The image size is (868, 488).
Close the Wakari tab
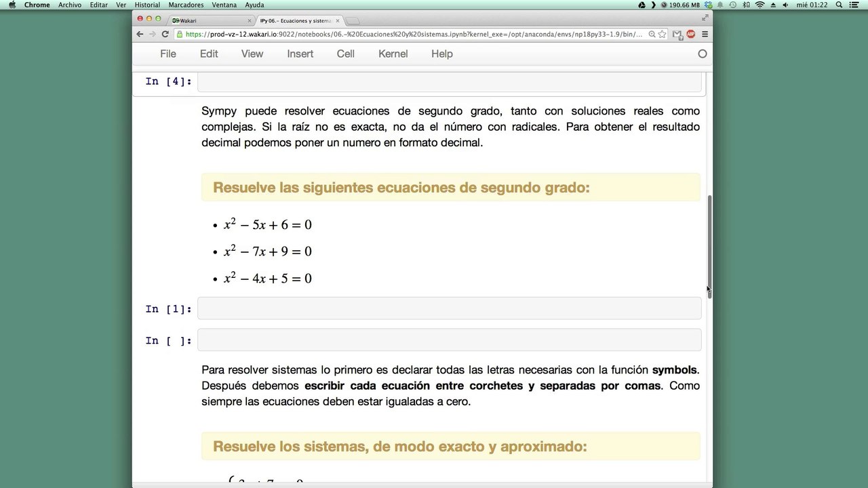click(249, 20)
